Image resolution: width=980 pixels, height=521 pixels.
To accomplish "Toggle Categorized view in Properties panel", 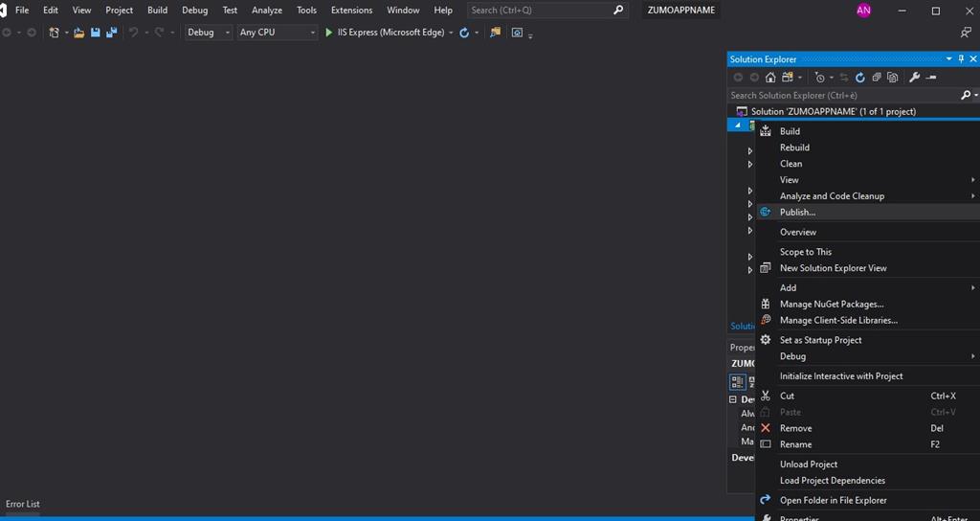I will click(x=738, y=381).
